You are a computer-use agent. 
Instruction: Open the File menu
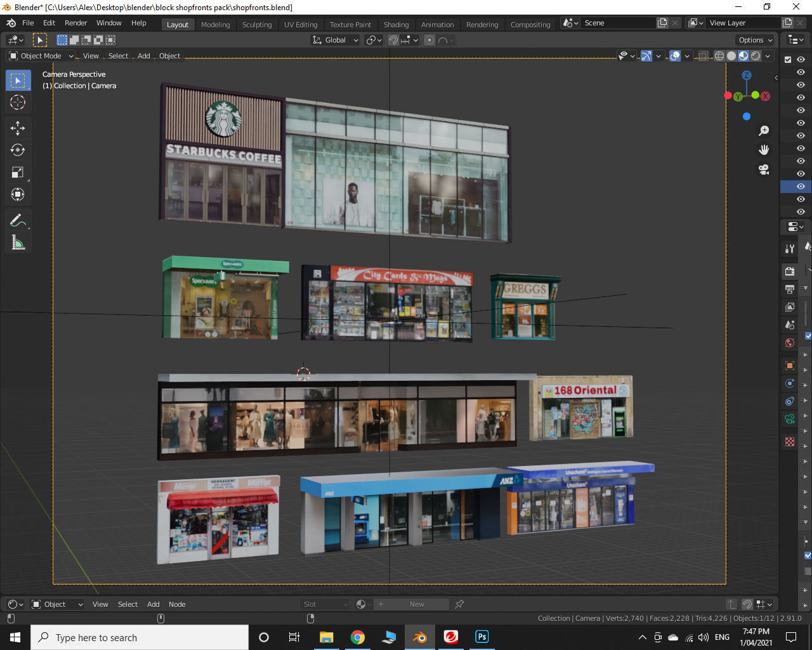(x=28, y=23)
